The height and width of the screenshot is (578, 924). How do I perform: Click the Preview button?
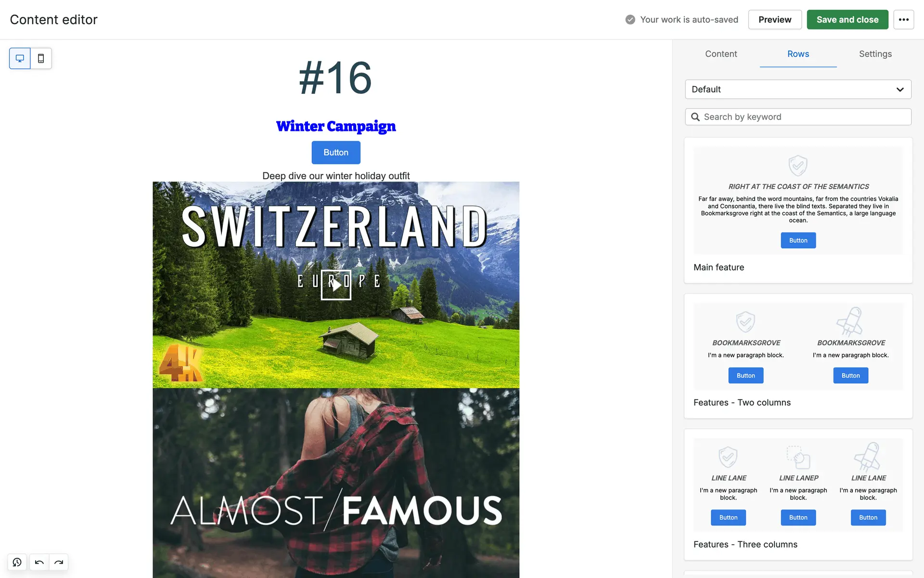[775, 20]
